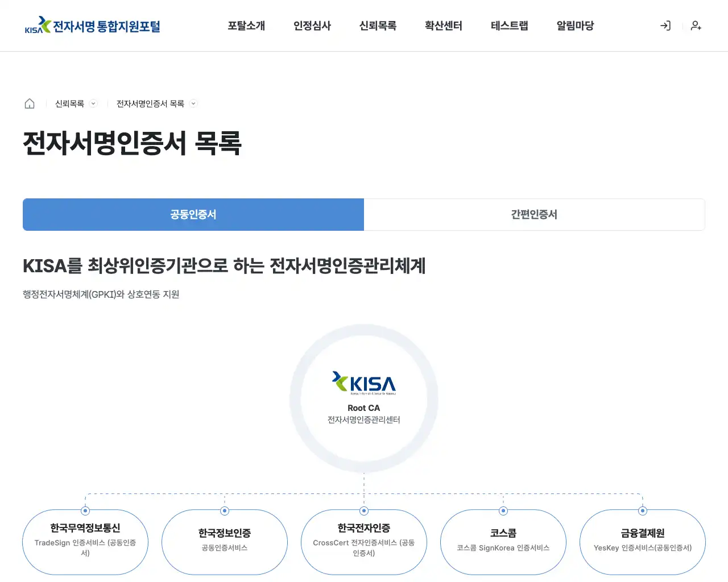Select the 공동인증서 tab
Image resolution: width=728 pixels, height=582 pixels.
[193, 214]
